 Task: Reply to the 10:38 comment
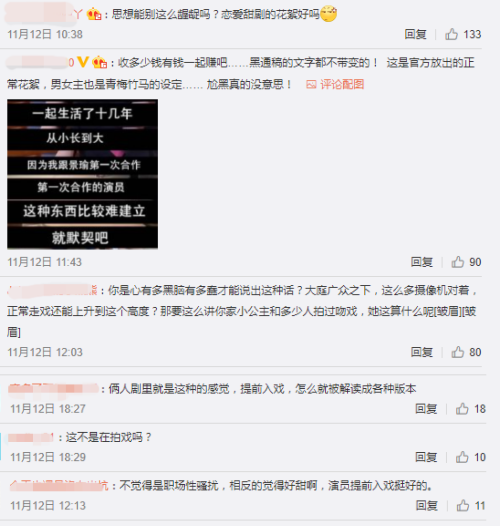[415, 34]
